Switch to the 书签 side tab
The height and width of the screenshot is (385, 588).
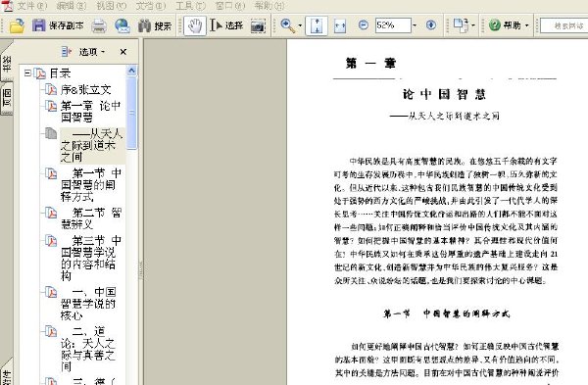7,64
